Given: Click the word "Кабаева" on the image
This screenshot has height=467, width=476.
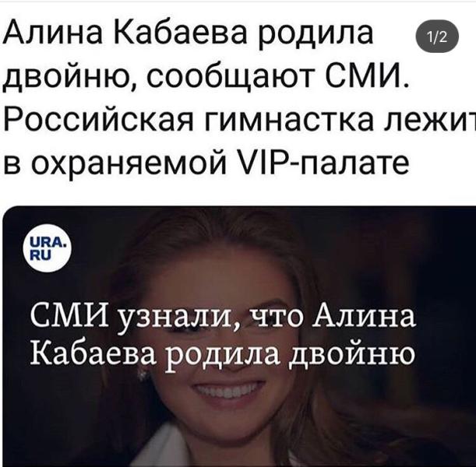Looking at the screenshot, I should click(x=94, y=352).
